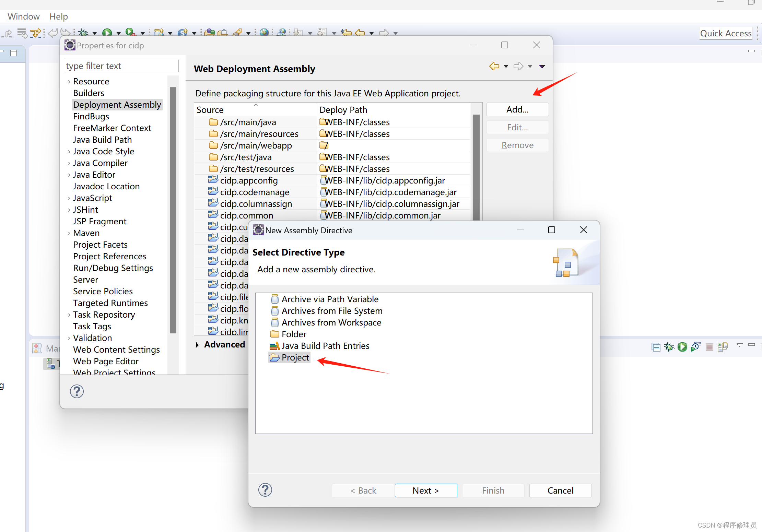Expand the Resource tree node

click(x=69, y=82)
